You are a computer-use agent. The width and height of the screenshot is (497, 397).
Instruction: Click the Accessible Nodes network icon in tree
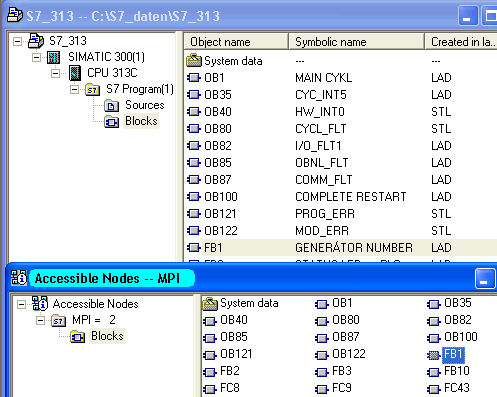coord(40,303)
